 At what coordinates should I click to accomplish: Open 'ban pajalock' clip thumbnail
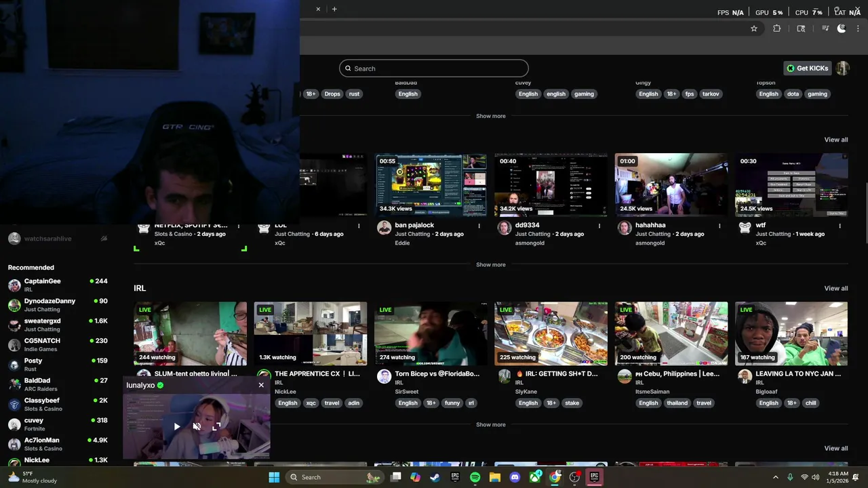click(x=431, y=185)
